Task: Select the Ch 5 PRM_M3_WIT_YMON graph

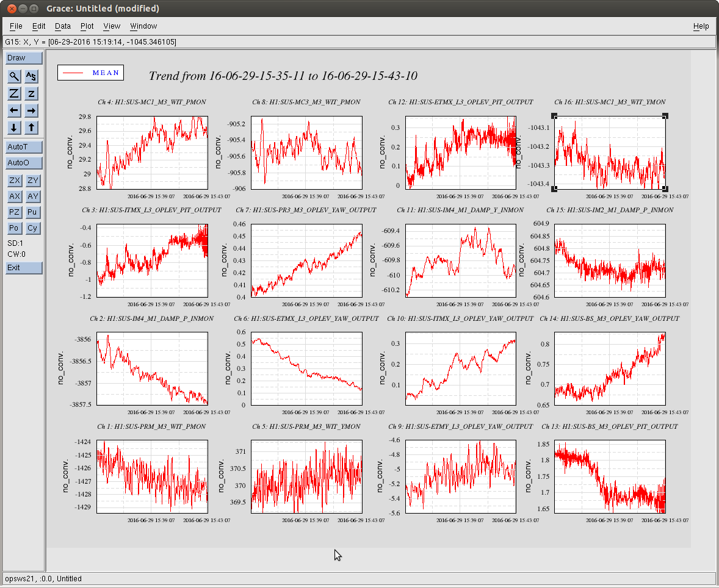Action: coord(306,476)
